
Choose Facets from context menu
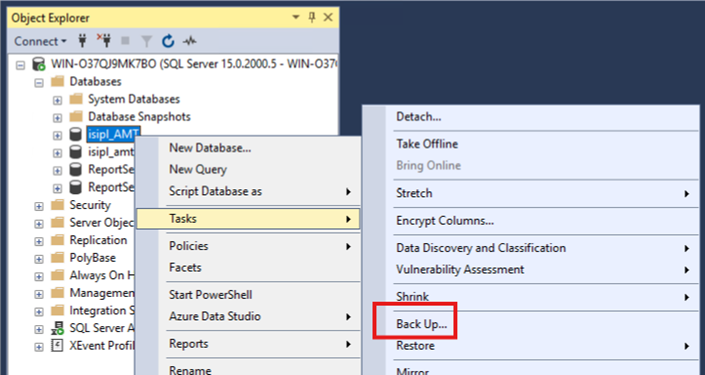(x=248, y=268)
